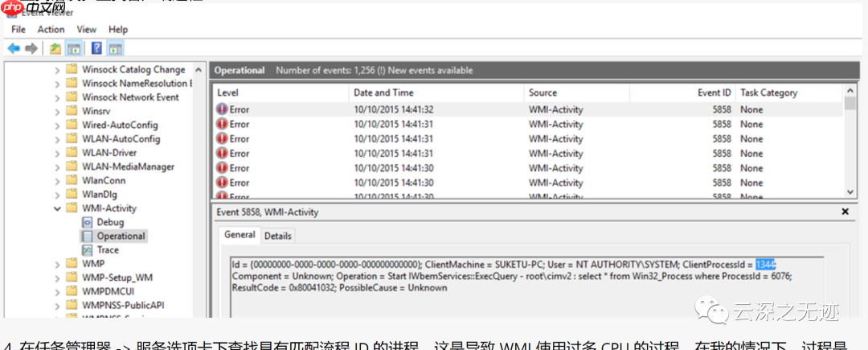Select the WMP-Setup_WM tree folder
Screen dimensions: 868x350
tap(117, 278)
